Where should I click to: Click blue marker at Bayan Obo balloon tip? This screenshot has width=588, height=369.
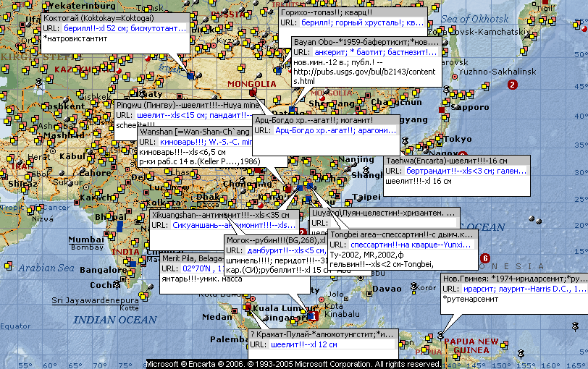point(293,109)
